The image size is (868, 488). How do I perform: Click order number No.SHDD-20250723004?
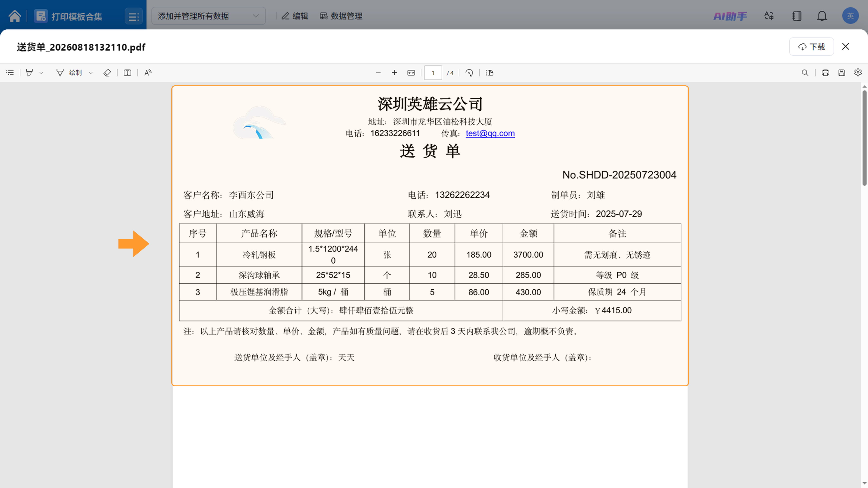pos(619,175)
